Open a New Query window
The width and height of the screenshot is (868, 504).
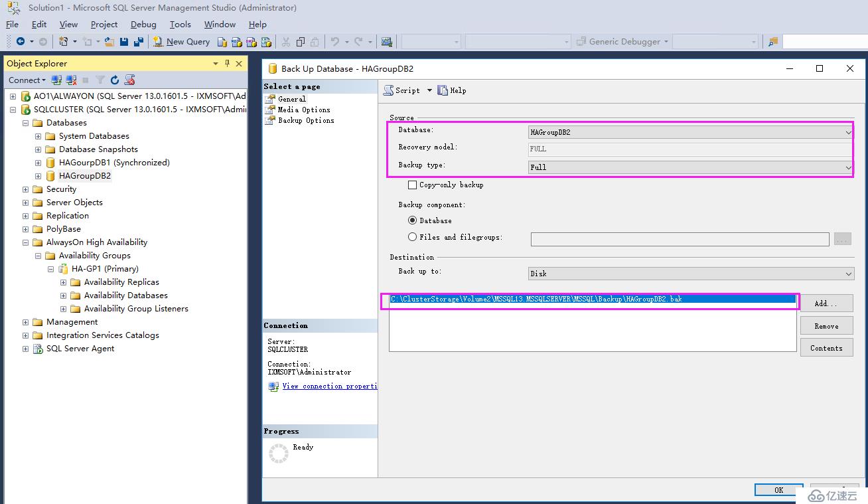pyautogui.click(x=182, y=41)
